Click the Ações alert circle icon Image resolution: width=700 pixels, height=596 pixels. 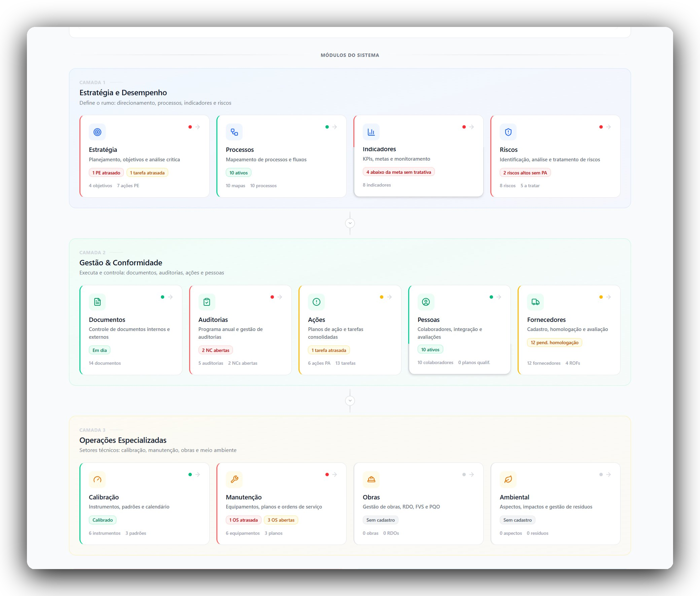coord(316,302)
